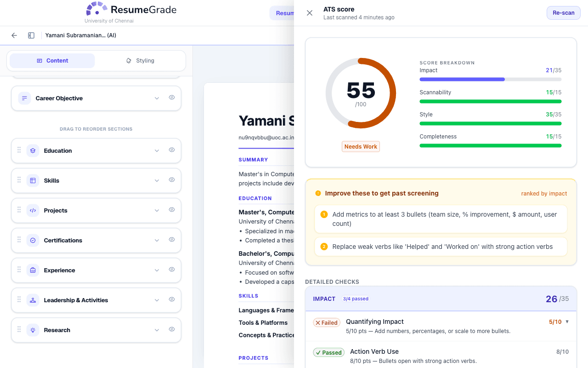The height and width of the screenshot is (368, 588).
Task: Expand Leadership & Activities chevron
Action: pos(157,300)
